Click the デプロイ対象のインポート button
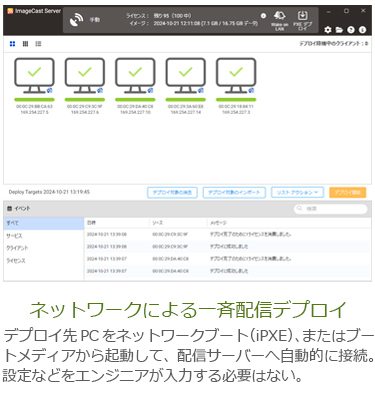375x393 pixels. point(234,192)
